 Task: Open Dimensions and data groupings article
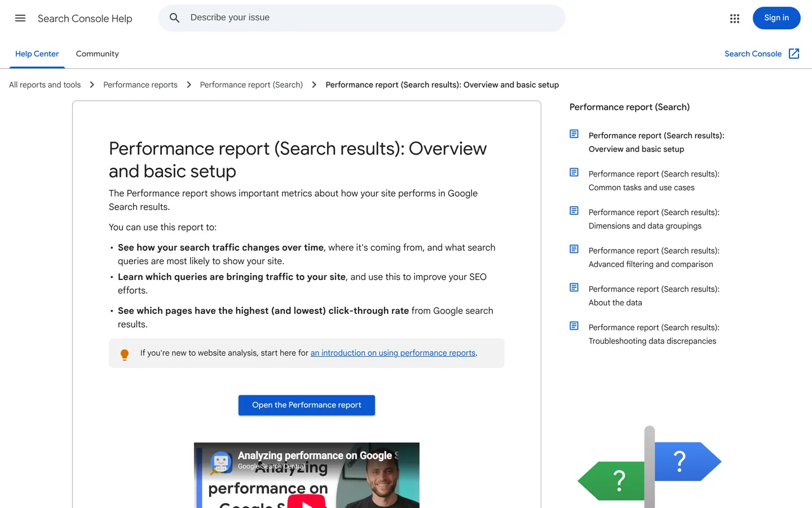coord(654,219)
